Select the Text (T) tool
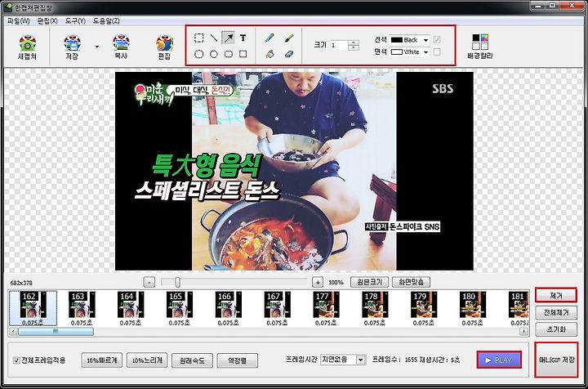588x389 pixels. 243,38
